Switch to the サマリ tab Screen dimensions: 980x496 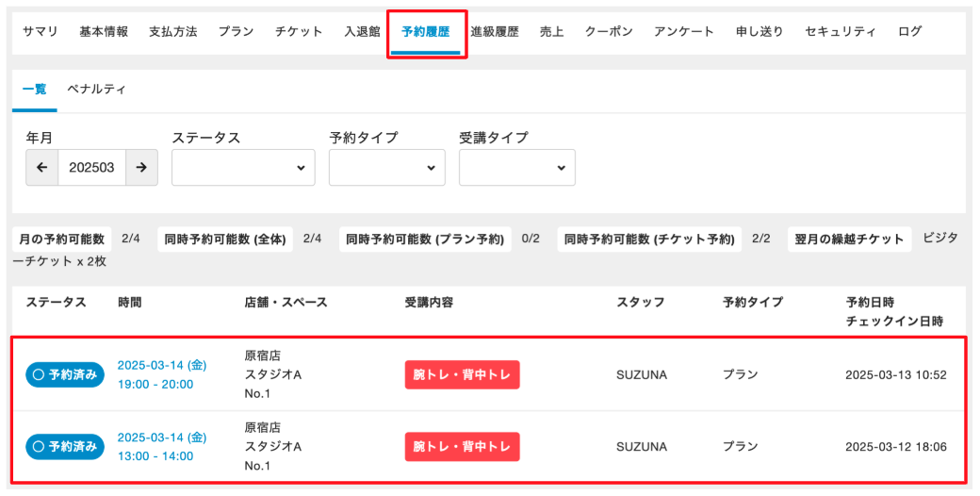pyautogui.click(x=41, y=31)
